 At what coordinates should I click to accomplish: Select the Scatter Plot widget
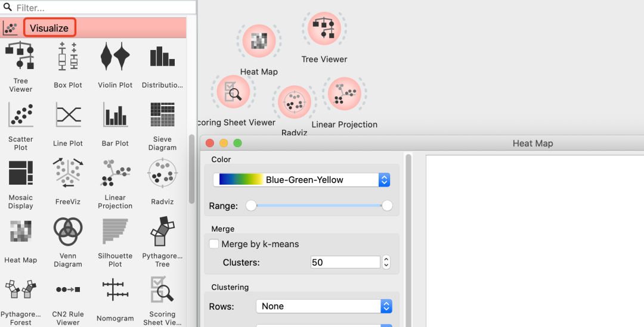[x=20, y=126]
